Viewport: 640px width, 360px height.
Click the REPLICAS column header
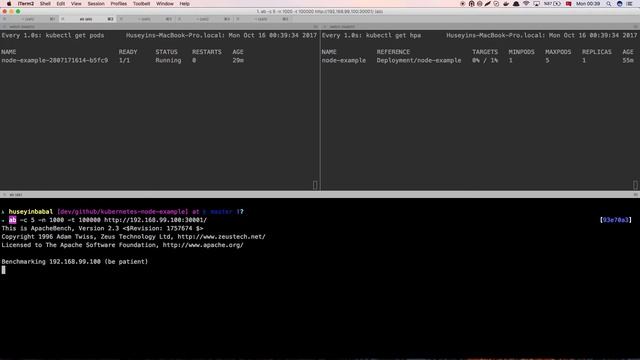(x=597, y=52)
